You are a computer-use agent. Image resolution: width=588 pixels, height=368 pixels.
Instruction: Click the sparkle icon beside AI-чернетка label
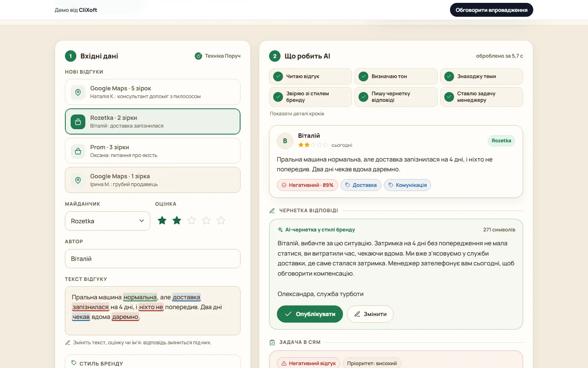tap(280, 230)
